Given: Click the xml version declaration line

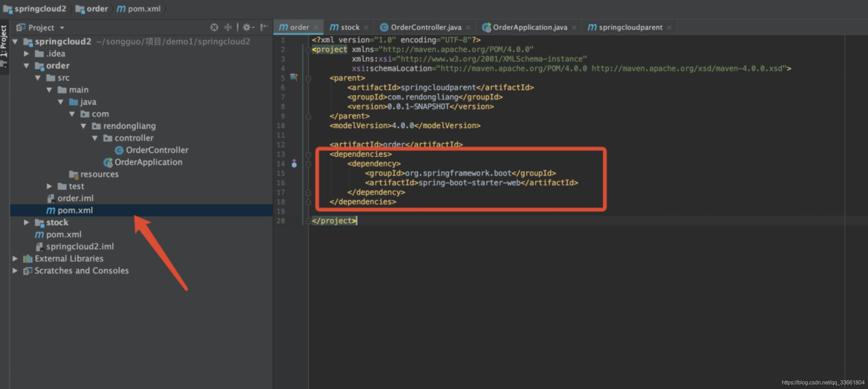Looking at the screenshot, I should coord(396,40).
